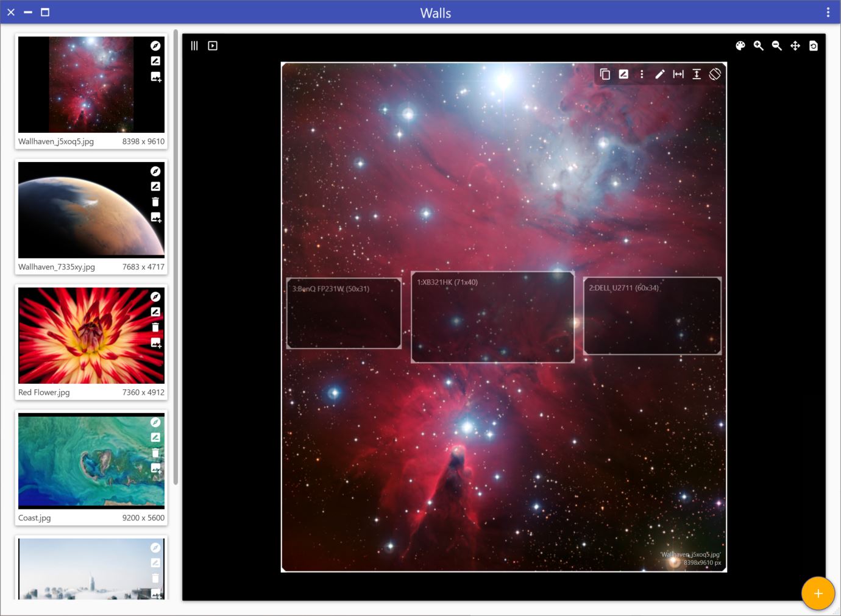
Task: Click the copy icon on wallpaper overlay toolbar
Action: coord(605,74)
